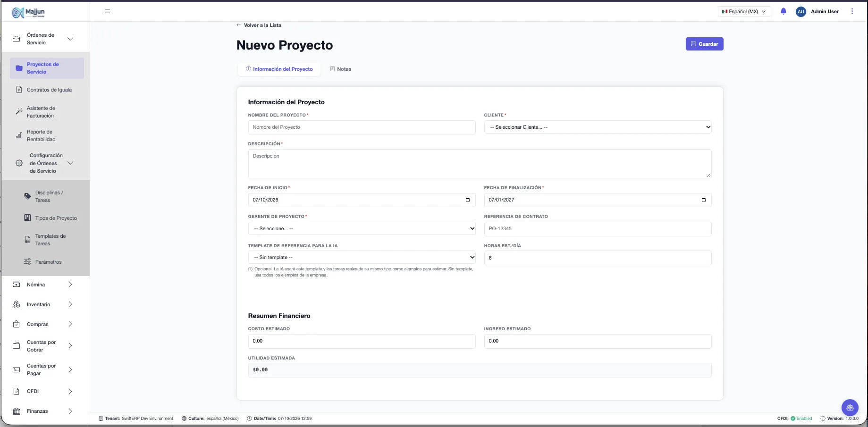This screenshot has width=868, height=427.
Task: Click the Templates de Tareas icon
Action: [x=27, y=240]
